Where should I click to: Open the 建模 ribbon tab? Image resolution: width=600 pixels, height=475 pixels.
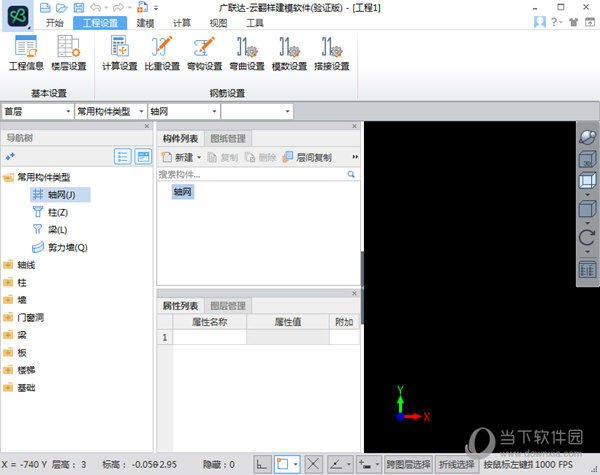tap(145, 23)
